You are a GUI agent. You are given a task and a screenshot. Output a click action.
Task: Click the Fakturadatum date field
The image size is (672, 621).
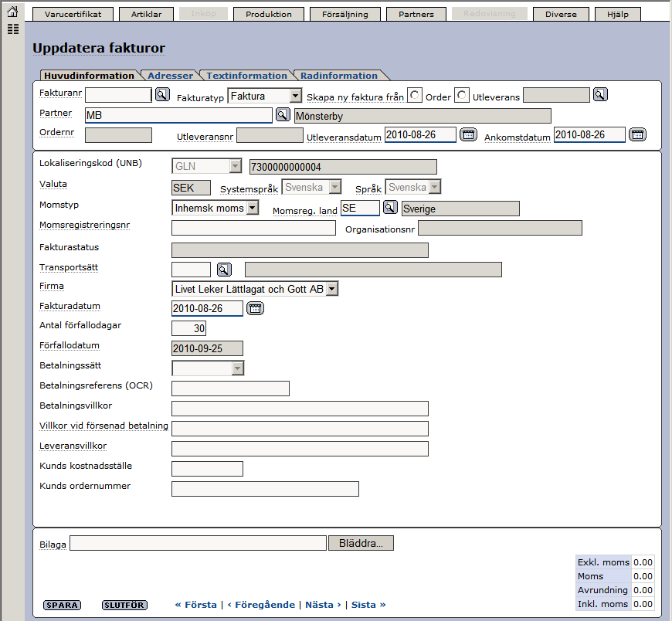tap(207, 308)
